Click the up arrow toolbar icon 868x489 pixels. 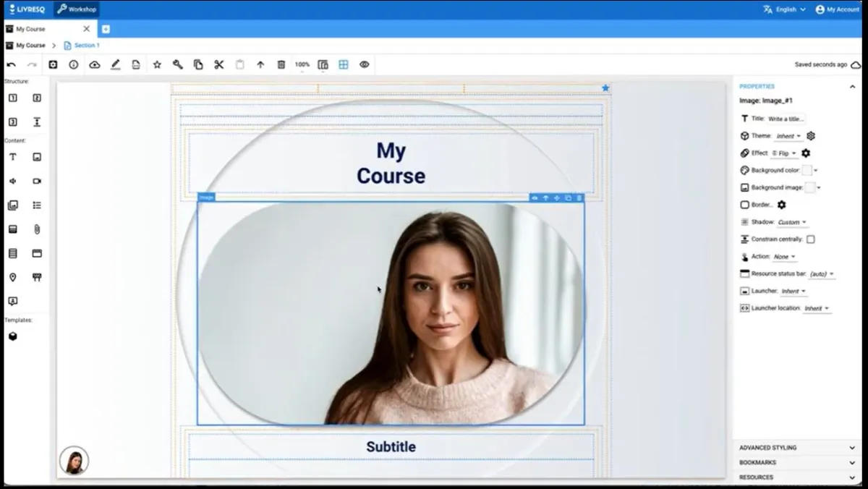[260, 64]
